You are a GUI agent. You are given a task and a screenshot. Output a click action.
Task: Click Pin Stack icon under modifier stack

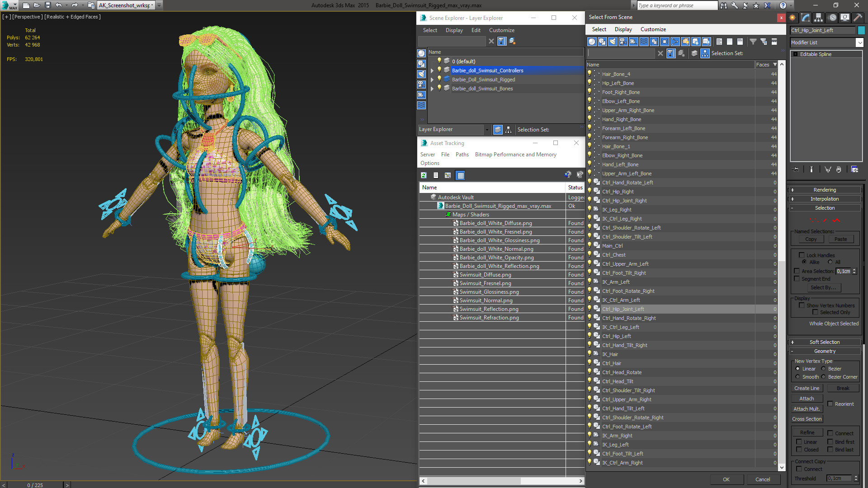click(x=796, y=169)
